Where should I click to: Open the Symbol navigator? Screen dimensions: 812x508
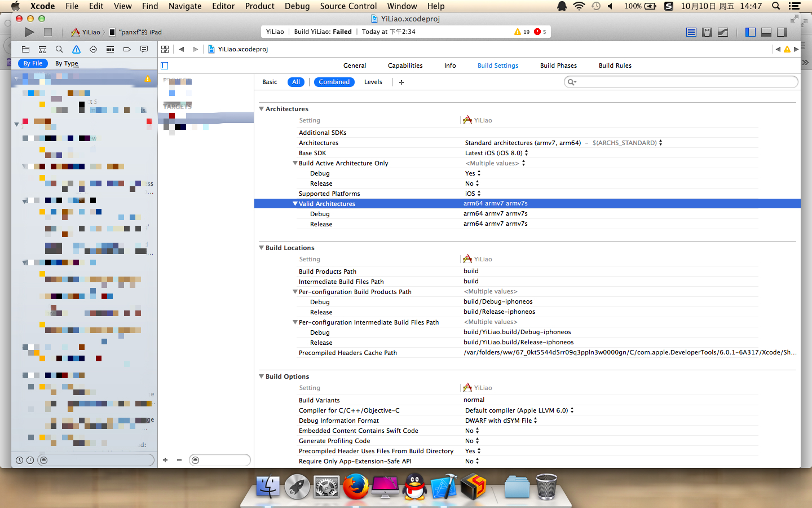42,49
